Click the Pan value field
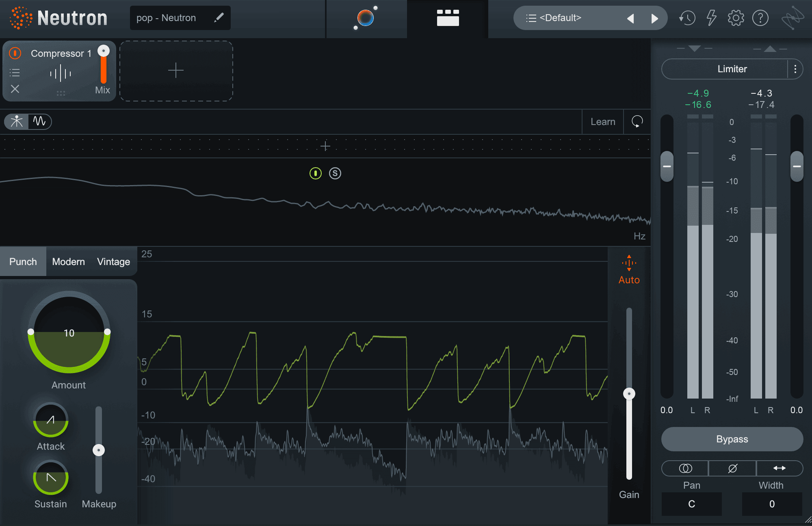This screenshot has height=526, width=812. coord(692,504)
